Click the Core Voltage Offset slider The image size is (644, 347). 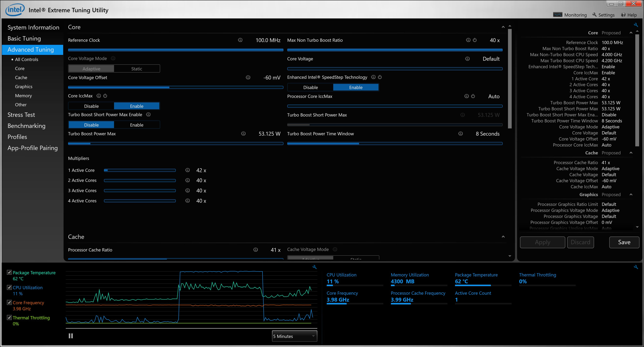[175, 87]
